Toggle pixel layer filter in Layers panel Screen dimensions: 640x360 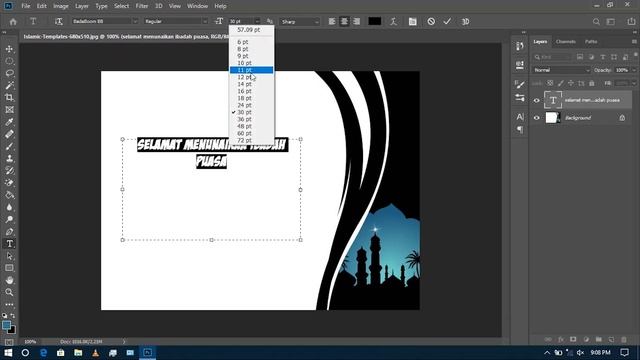(580, 57)
